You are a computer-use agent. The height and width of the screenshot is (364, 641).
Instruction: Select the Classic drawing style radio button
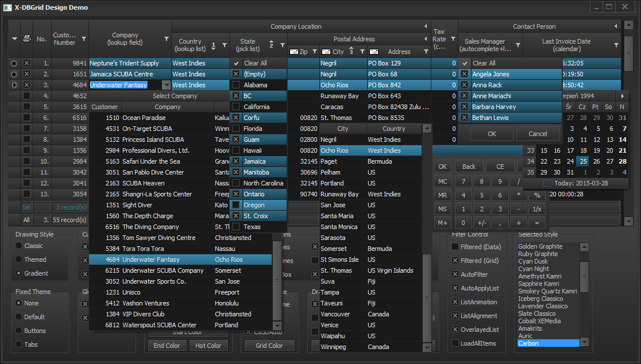pos(19,246)
